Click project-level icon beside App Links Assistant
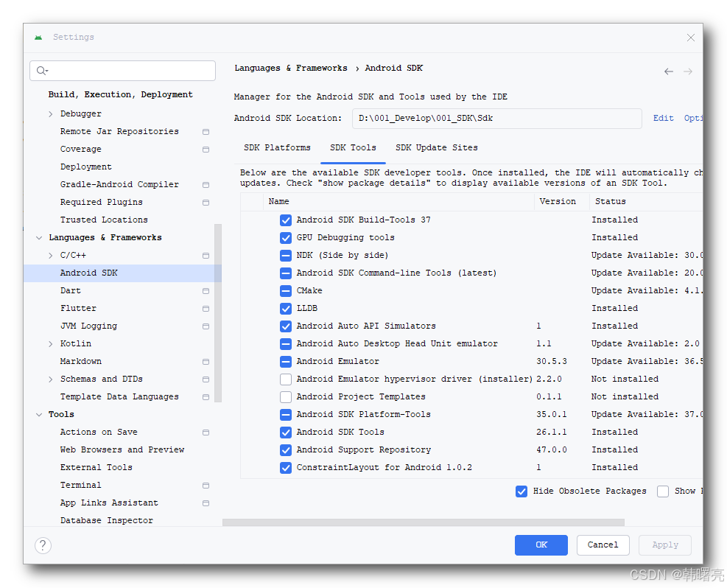The width and height of the screenshot is (727, 588). point(206,503)
